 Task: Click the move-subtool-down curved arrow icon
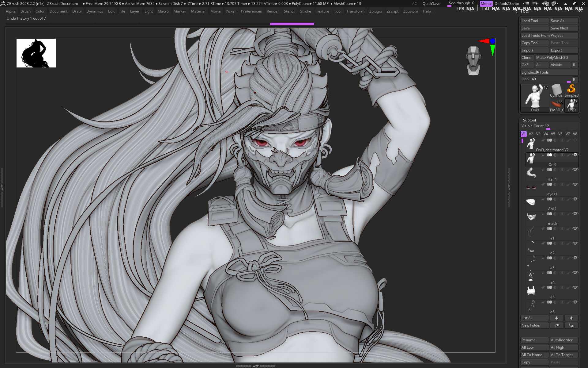tap(571, 325)
